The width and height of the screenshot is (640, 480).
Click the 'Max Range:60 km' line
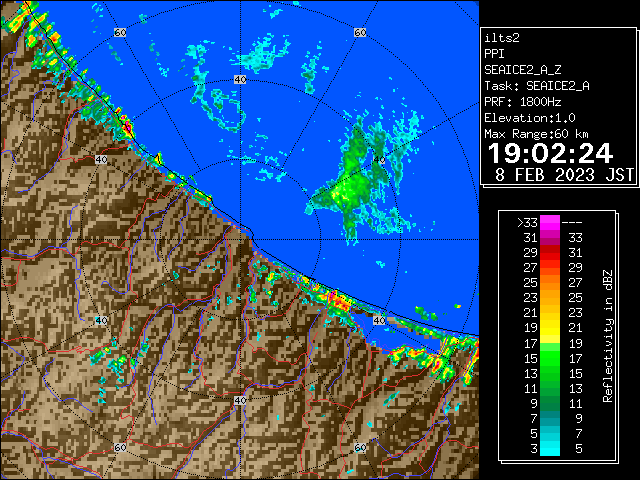click(536, 134)
